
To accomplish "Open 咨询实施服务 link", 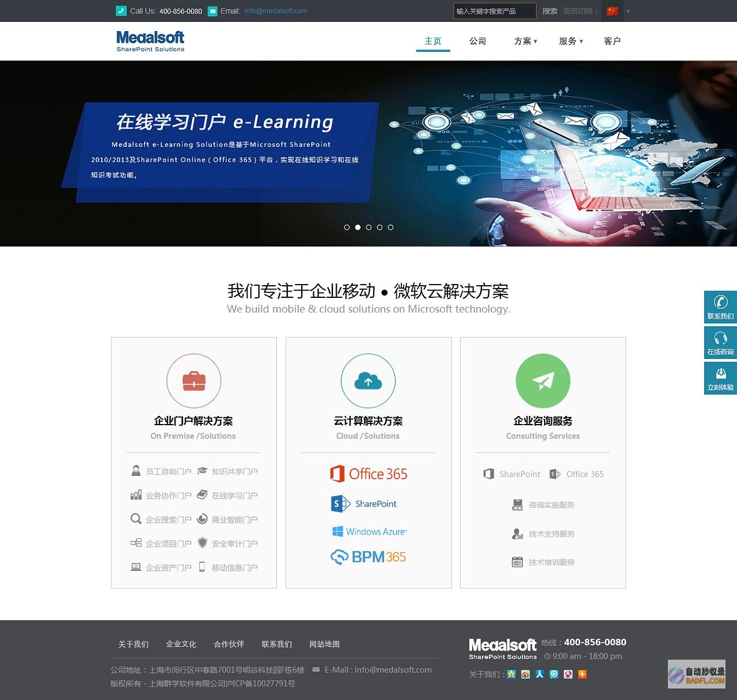I will [552, 505].
